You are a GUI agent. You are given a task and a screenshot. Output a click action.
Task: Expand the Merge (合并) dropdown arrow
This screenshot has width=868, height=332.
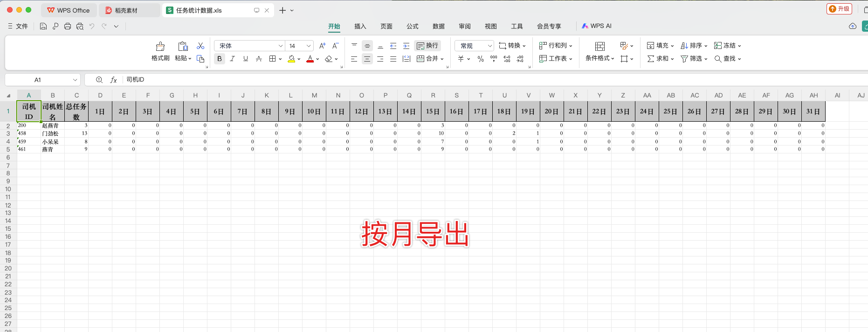[x=442, y=59]
